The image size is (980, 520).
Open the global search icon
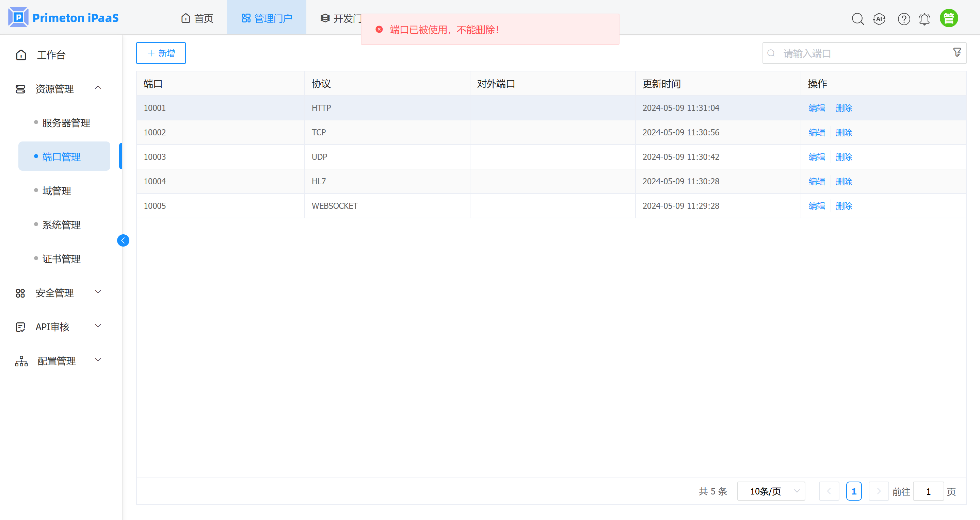(858, 19)
